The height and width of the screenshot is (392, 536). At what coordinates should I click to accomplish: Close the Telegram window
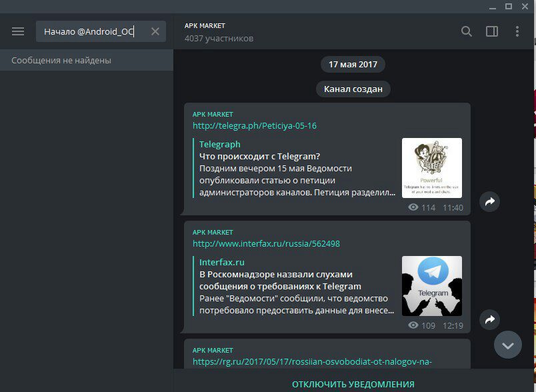click(525, 6)
